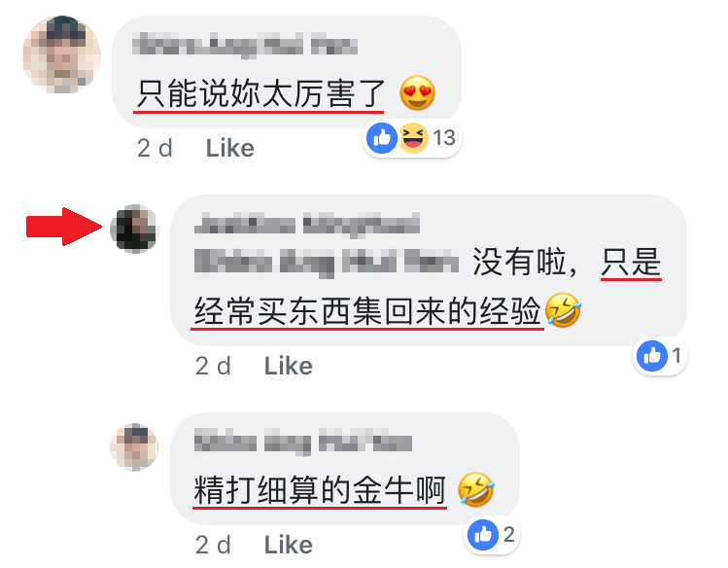
Task: Click the 2 d timestamp under first comment
Action: coord(155,149)
